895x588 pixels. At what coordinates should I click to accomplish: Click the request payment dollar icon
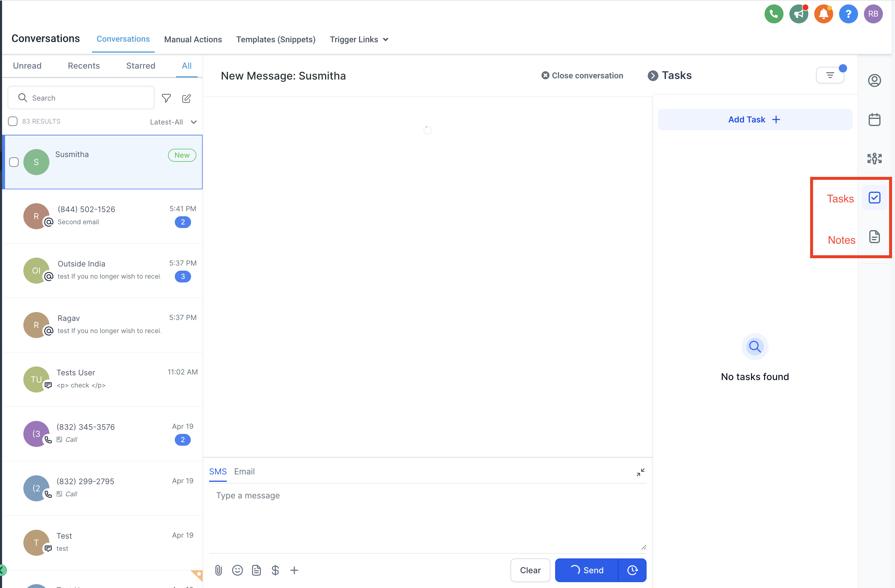(275, 570)
